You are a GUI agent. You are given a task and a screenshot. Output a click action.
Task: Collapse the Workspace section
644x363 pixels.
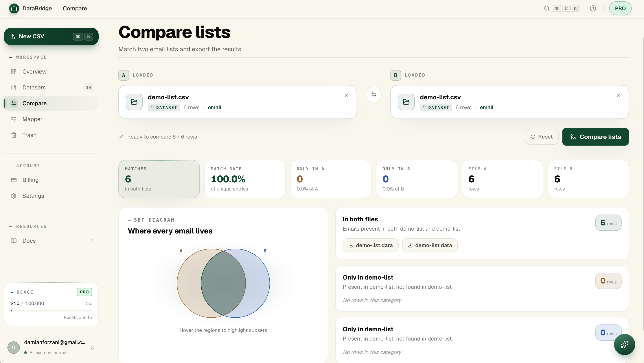tap(28, 57)
